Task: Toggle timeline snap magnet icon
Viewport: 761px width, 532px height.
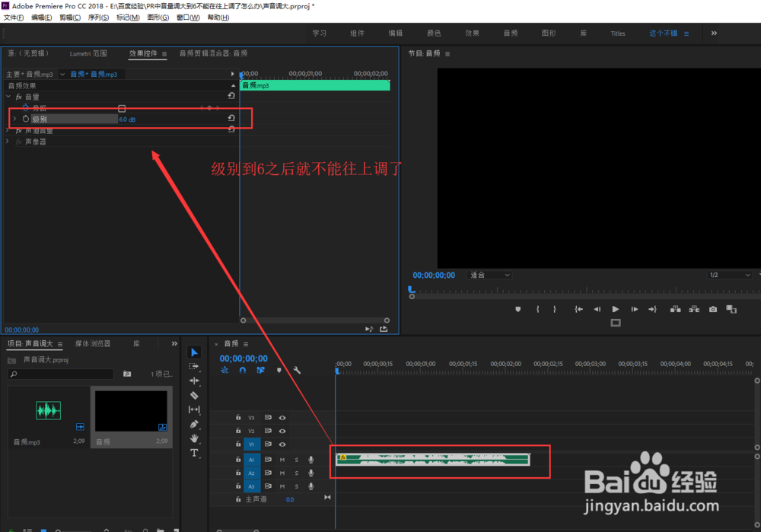Action: coord(243,371)
